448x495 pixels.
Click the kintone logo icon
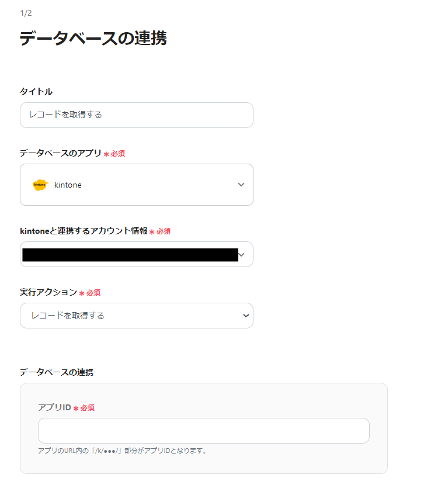coord(40,185)
